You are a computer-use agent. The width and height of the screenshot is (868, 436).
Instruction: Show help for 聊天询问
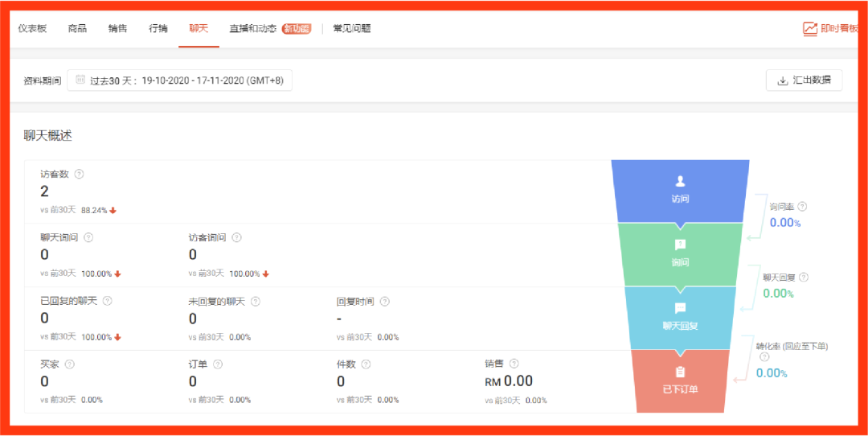[x=88, y=237]
